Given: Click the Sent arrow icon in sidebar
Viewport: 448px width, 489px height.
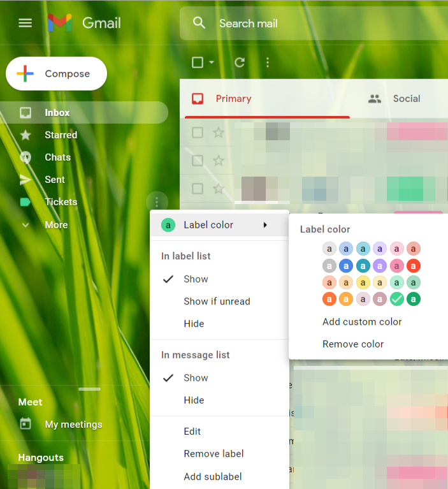Looking at the screenshot, I should tap(25, 180).
